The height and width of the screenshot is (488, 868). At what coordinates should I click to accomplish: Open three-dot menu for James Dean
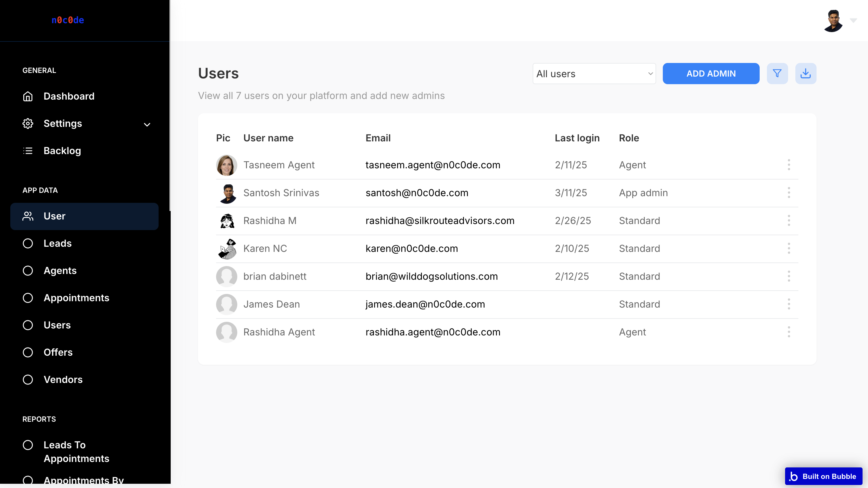(x=788, y=304)
